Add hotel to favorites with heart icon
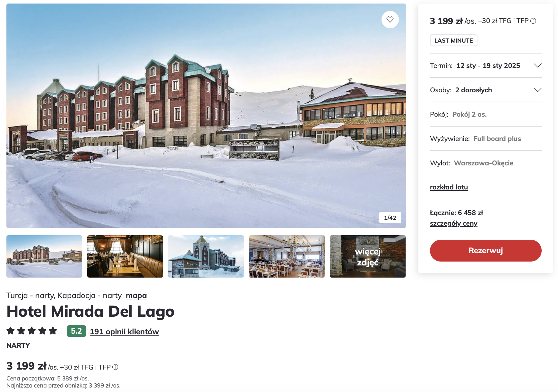Image resolution: width=558 pixels, height=392 pixels. pyautogui.click(x=390, y=20)
